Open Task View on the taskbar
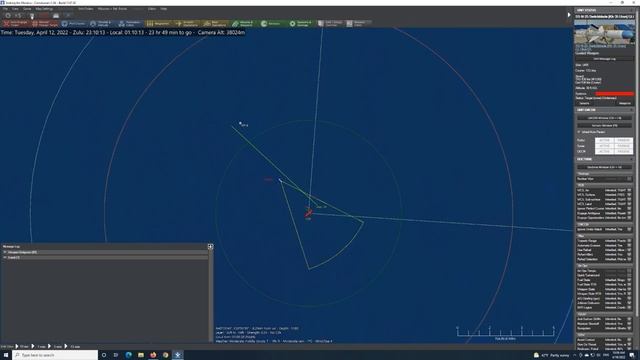 [116, 355]
